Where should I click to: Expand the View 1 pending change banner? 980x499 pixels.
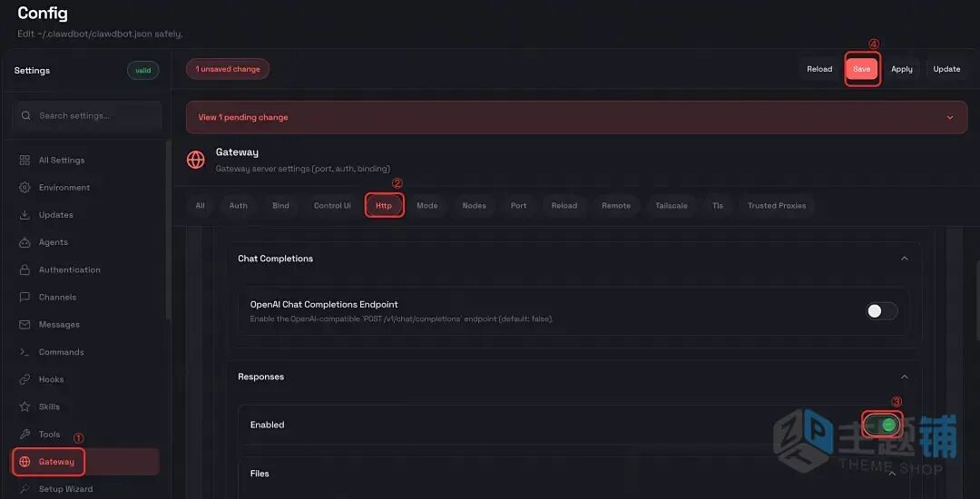tap(950, 117)
